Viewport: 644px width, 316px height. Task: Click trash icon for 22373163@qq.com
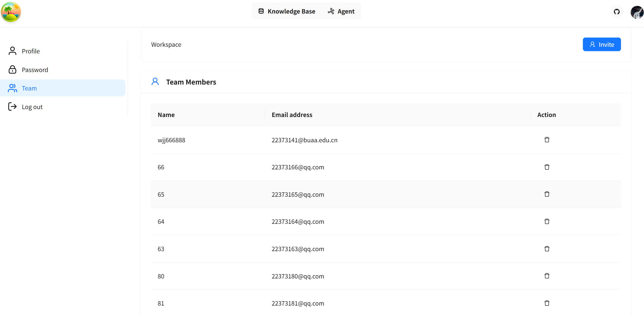(547, 249)
